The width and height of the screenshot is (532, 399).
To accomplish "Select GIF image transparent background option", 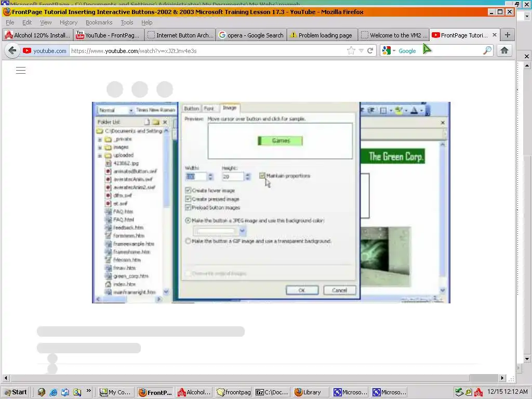I will click(x=188, y=241).
